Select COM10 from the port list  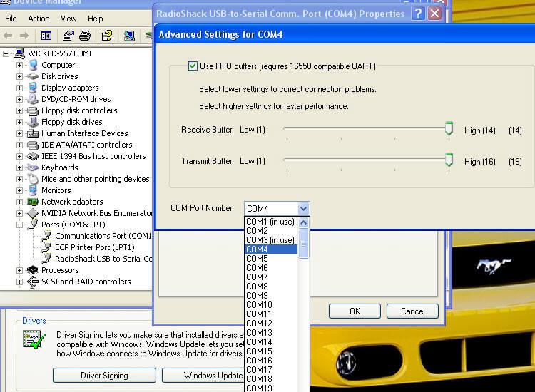pyautogui.click(x=271, y=305)
